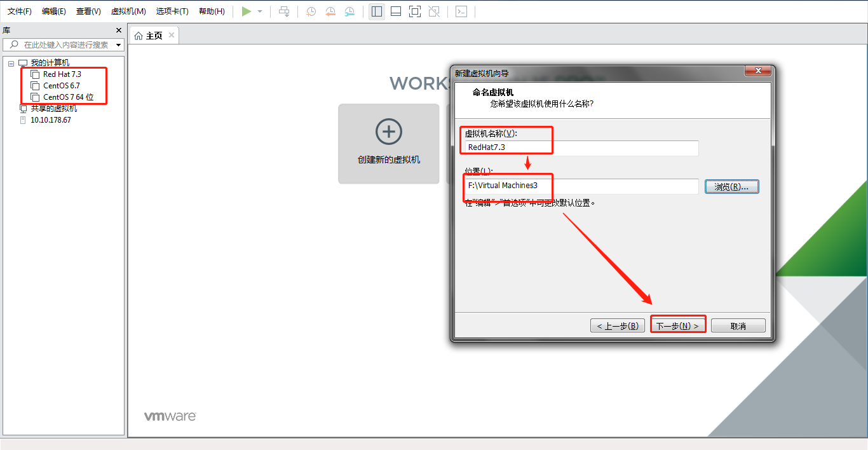Toggle the thumbnail bar view icon

pos(396,11)
